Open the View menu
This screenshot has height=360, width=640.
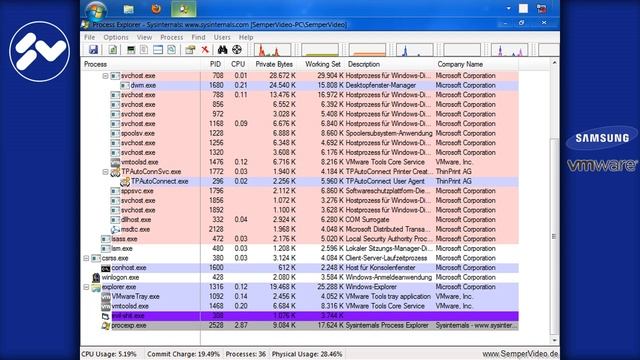tap(144, 37)
